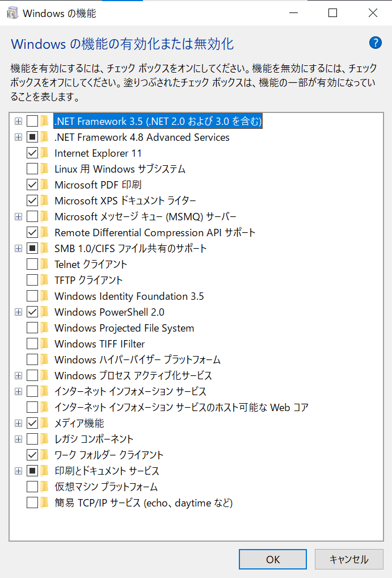The height and width of the screenshot is (578, 392).
Task: Enable Linux 用 Windows サブシステム checkbox
Action: tap(32, 169)
